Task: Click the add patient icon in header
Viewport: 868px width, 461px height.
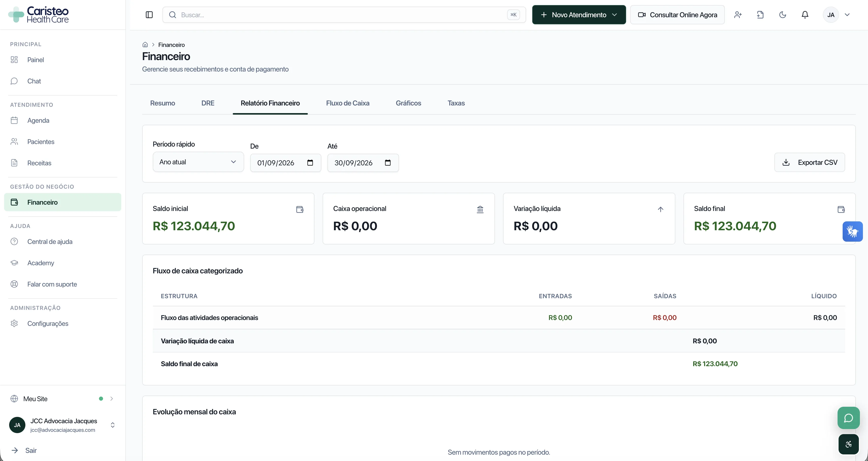Action: 738,15
